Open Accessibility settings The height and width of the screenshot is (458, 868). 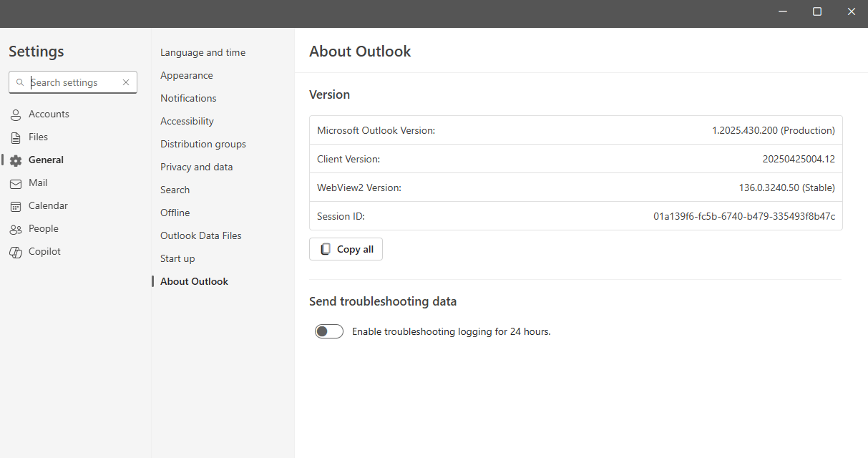[x=187, y=121]
